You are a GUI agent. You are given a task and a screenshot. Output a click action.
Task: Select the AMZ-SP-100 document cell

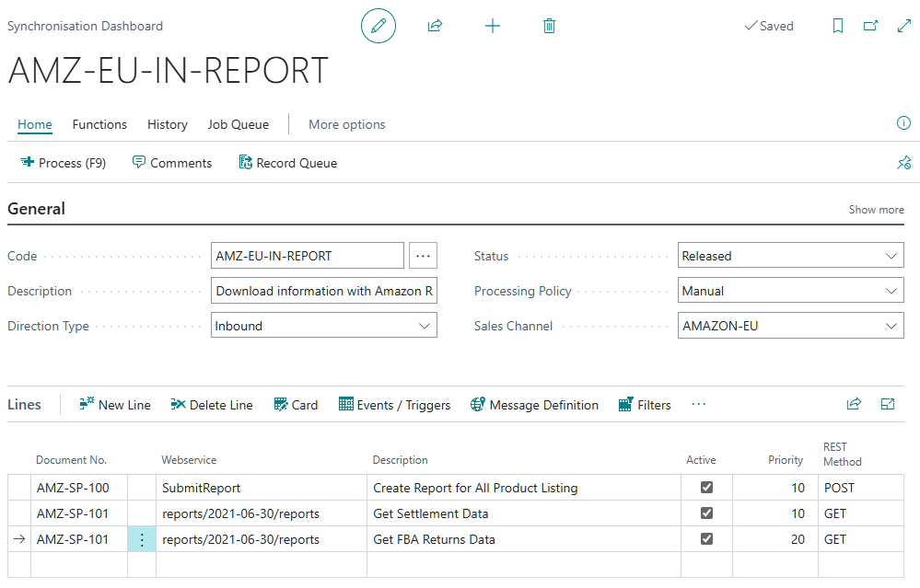point(79,487)
